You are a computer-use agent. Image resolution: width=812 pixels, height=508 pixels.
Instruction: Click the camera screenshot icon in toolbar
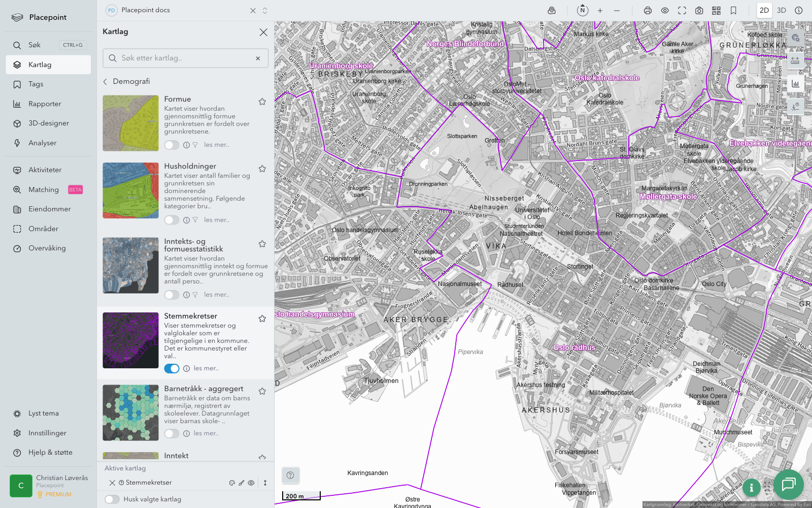[699, 11]
